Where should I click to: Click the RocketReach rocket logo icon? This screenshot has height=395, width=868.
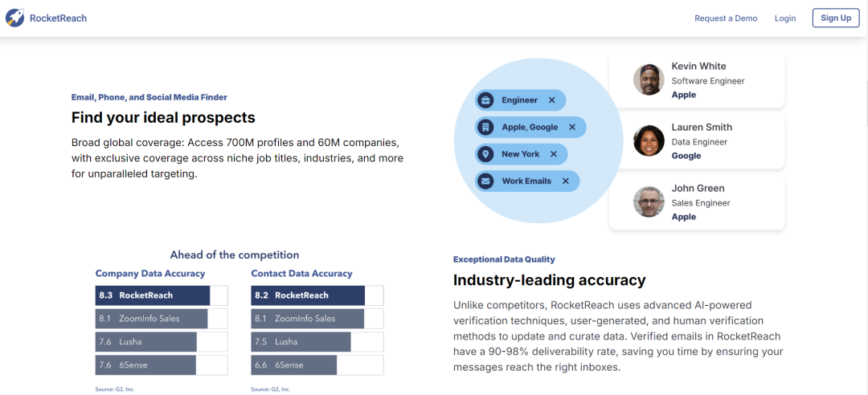point(15,18)
